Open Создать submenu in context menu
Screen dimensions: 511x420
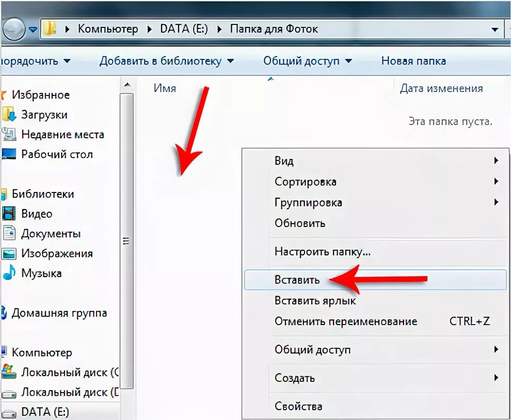[x=375, y=378]
